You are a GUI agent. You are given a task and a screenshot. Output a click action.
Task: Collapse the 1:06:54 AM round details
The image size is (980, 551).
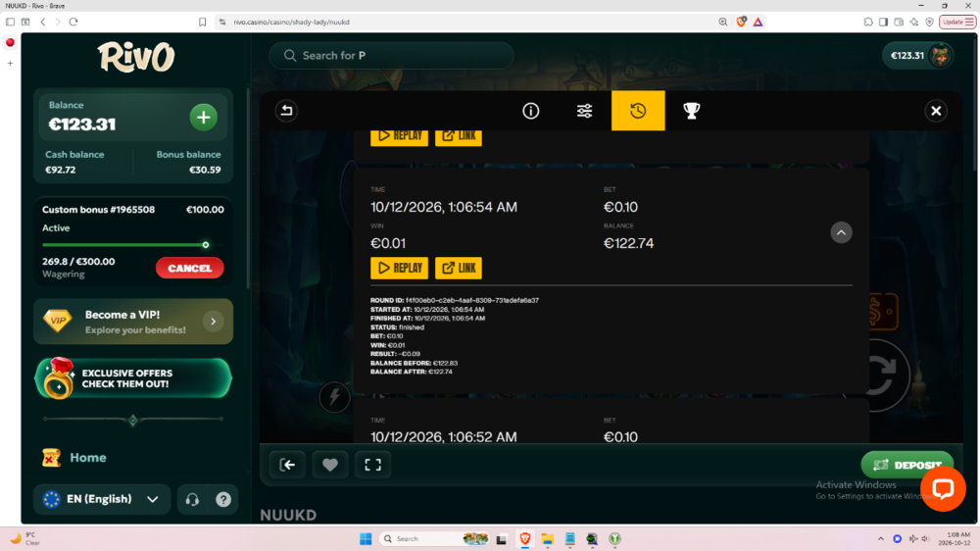coord(841,232)
